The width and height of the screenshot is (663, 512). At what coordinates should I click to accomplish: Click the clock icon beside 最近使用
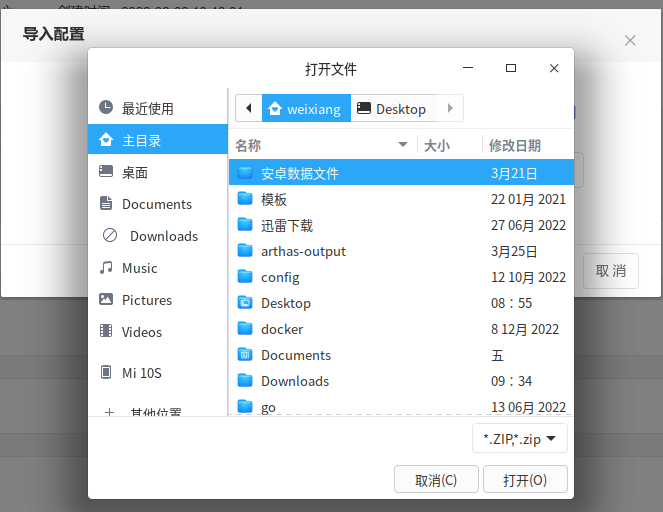106,107
